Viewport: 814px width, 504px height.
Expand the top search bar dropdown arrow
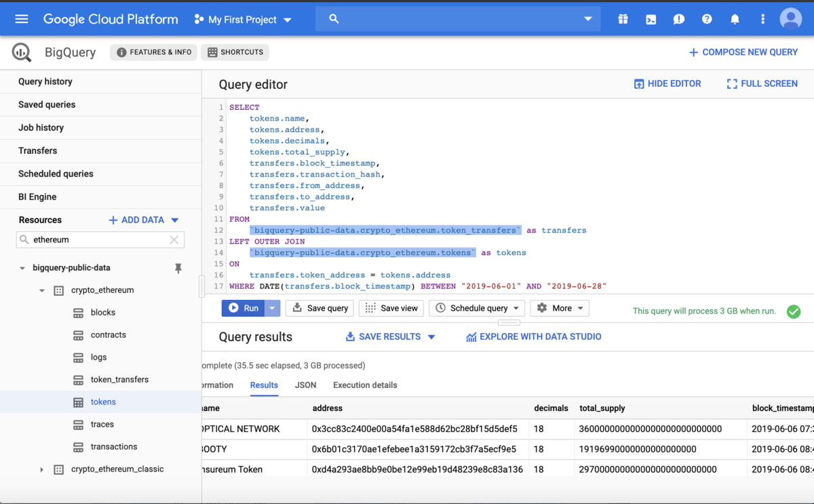tap(588, 19)
